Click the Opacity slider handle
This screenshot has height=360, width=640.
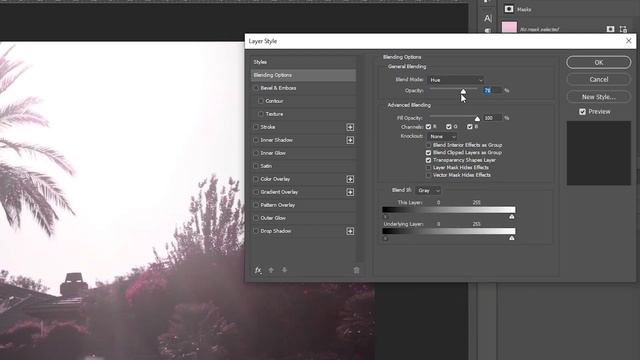463,91
